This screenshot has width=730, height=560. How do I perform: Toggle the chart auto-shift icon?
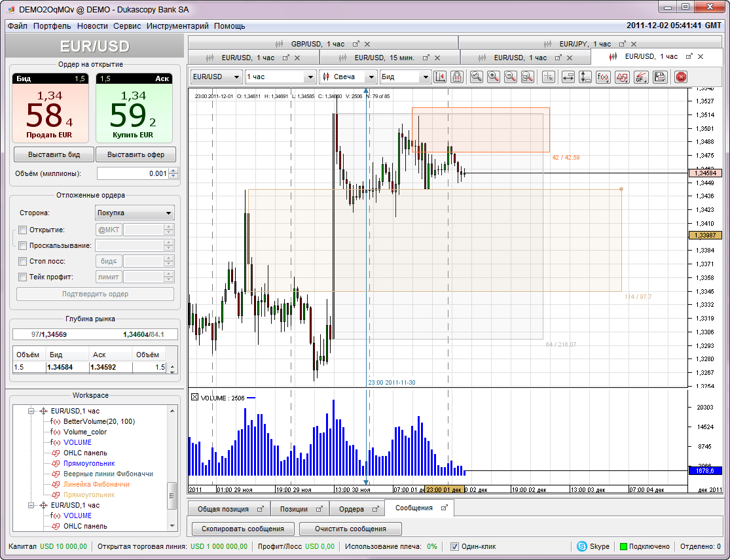[440, 77]
